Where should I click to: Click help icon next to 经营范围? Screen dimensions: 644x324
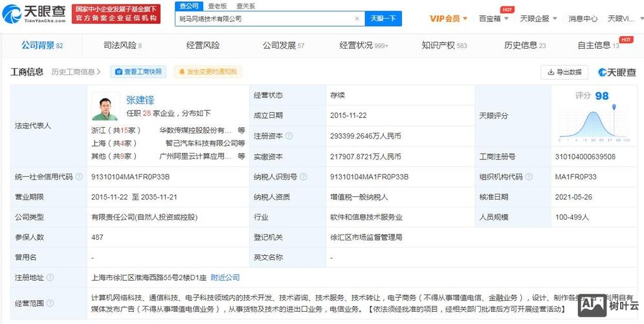coord(50,303)
